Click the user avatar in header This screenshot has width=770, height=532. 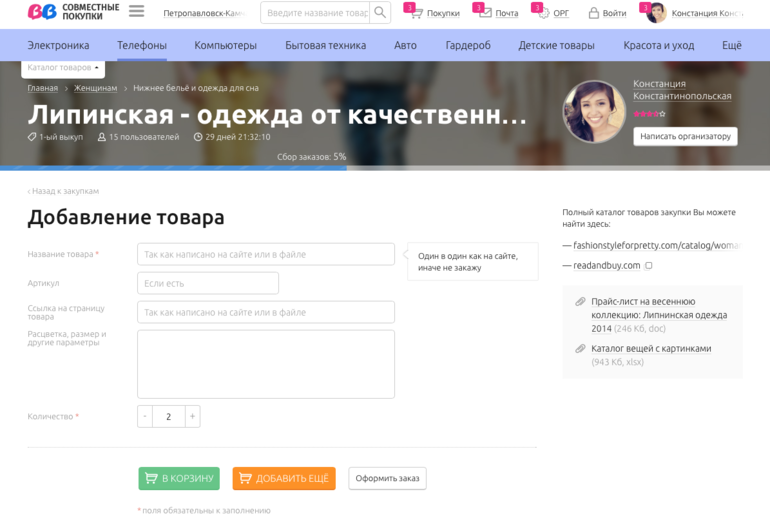click(657, 13)
